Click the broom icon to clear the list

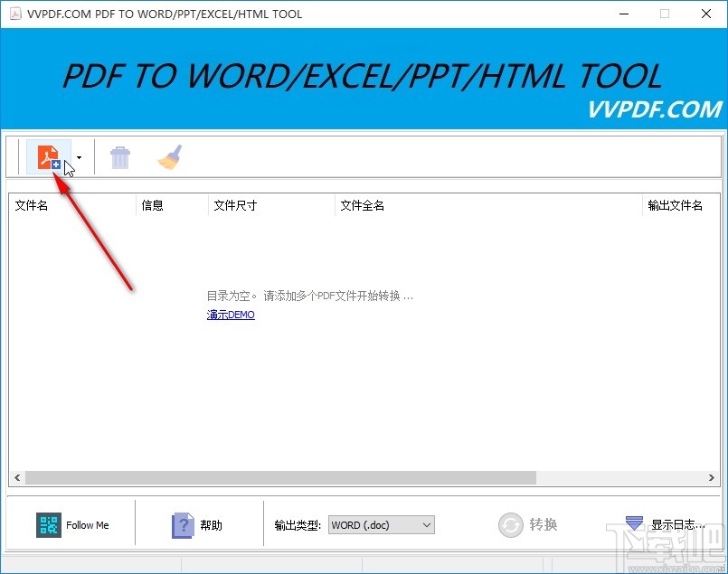(x=169, y=155)
